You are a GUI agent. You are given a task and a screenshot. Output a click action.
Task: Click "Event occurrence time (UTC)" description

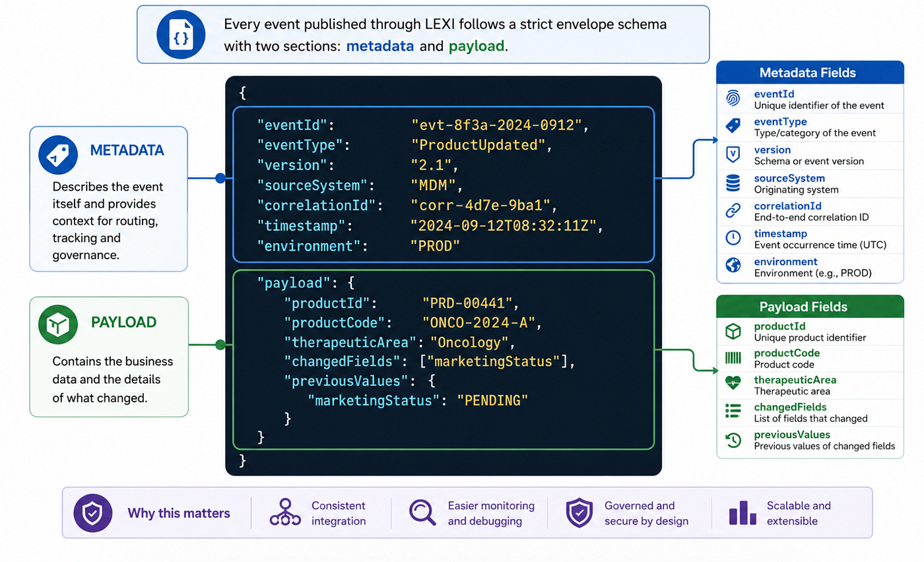pyautogui.click(x=820, y=245)
